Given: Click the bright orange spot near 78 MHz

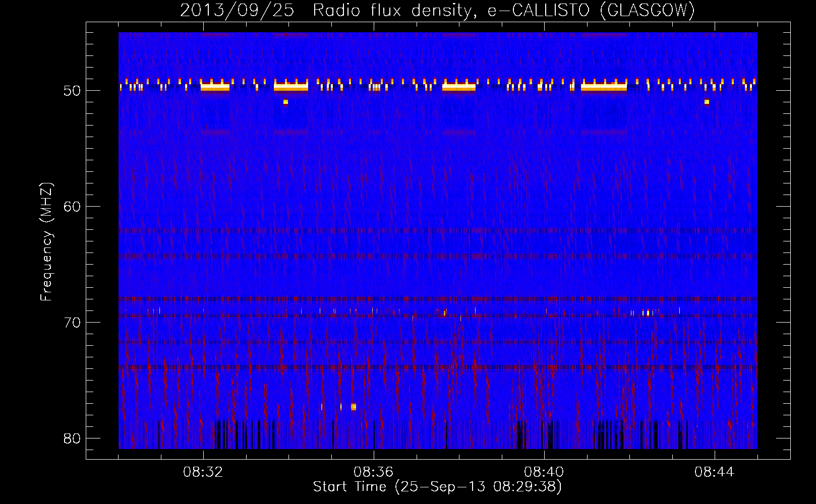Looking at the screenshot, I should [x=354, y=407].
